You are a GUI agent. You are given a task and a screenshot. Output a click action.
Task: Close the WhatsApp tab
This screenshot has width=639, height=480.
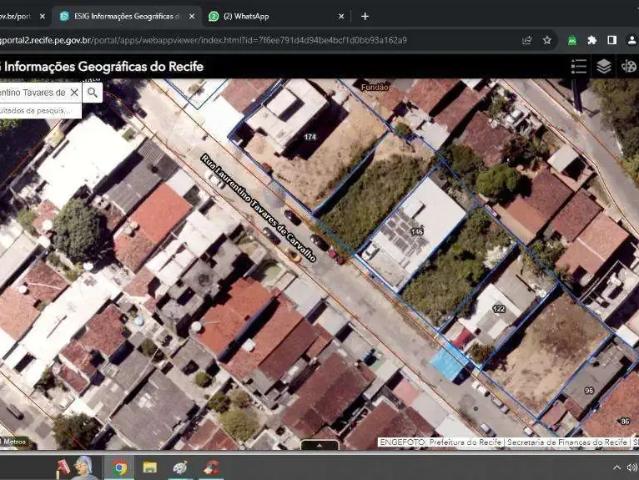pos(341,16)
